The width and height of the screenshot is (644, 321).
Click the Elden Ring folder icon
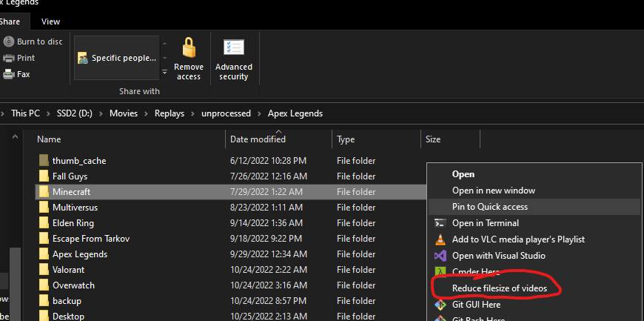point(44,223)
